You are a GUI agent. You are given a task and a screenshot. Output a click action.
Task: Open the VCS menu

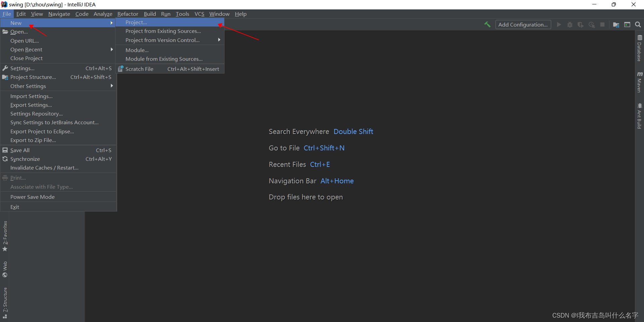coord(199,14)
